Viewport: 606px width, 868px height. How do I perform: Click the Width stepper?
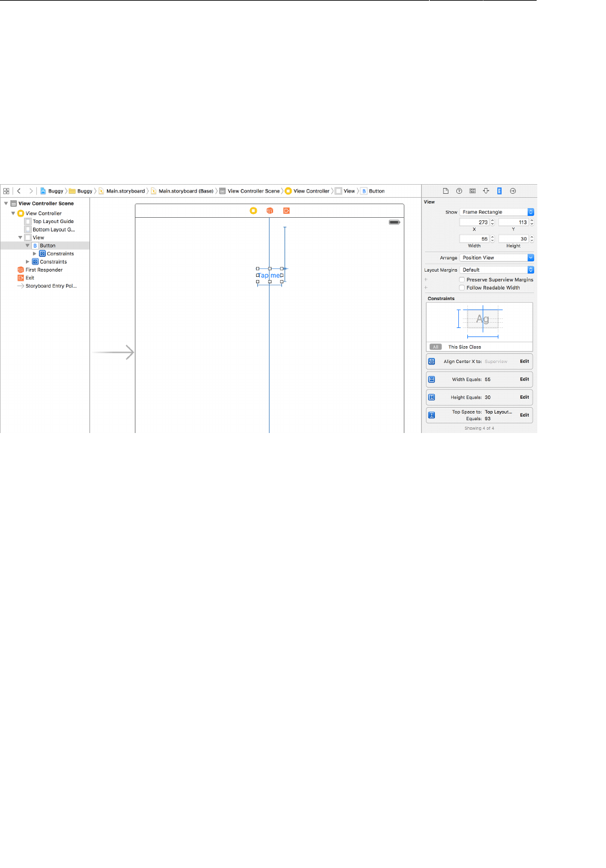[493, 239]
